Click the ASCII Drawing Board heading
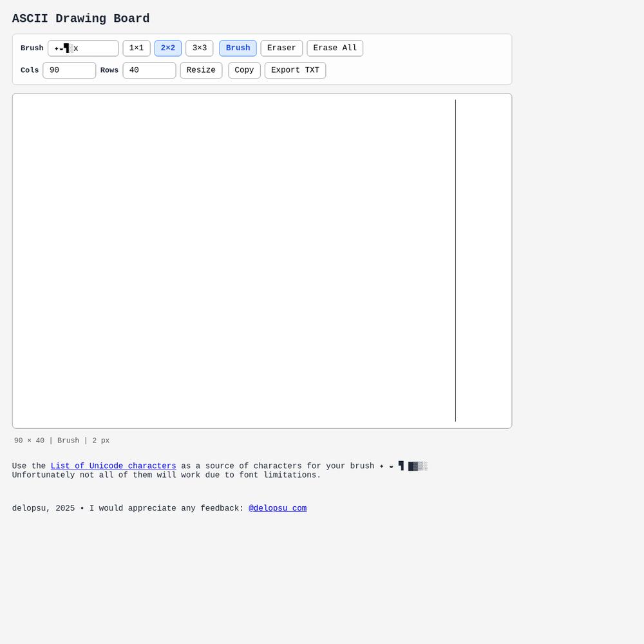Viewport: 644px width, 644px height. pos(80,19)
